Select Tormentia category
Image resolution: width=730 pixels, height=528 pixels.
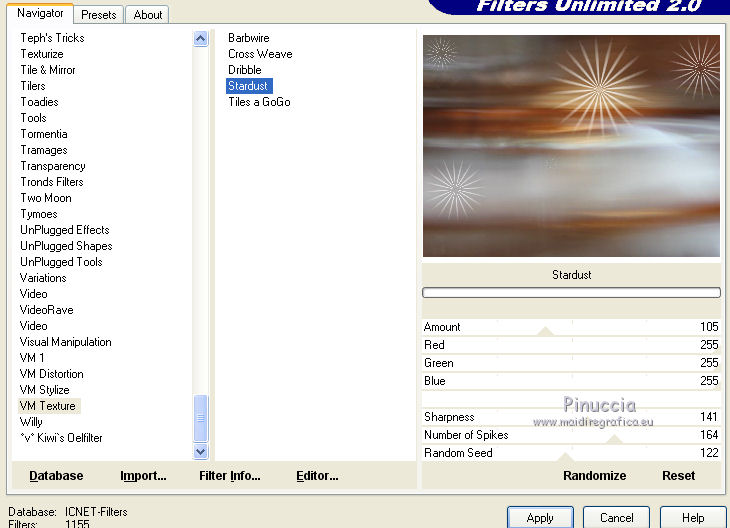[x=44, y=134]
